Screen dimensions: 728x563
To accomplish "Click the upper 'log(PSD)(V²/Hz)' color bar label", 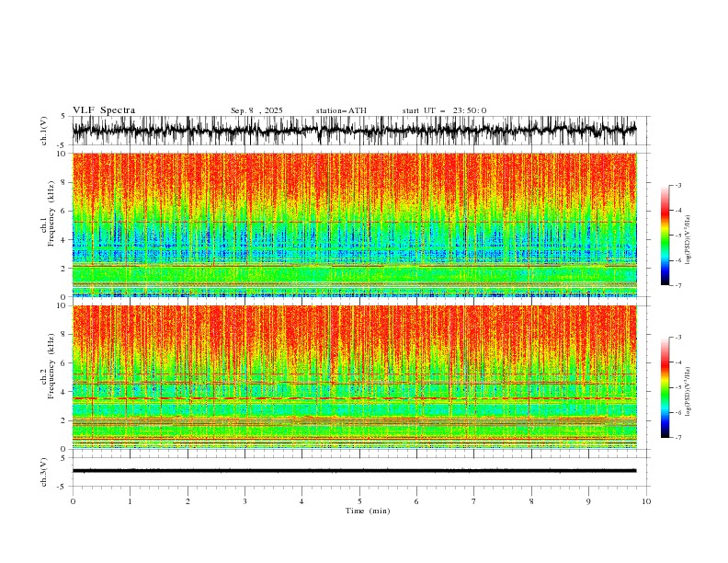I will coord(688,240).
